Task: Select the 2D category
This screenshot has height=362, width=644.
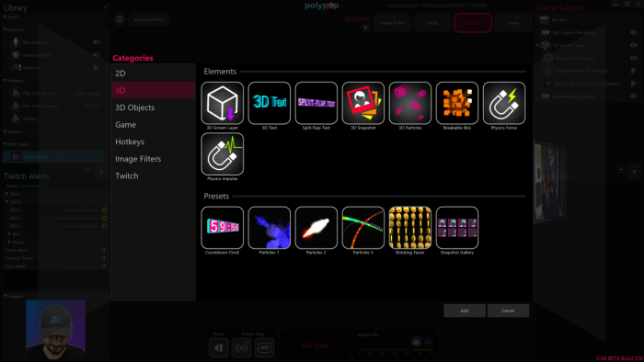Action: pyautogui.click(x=154, y=73)
